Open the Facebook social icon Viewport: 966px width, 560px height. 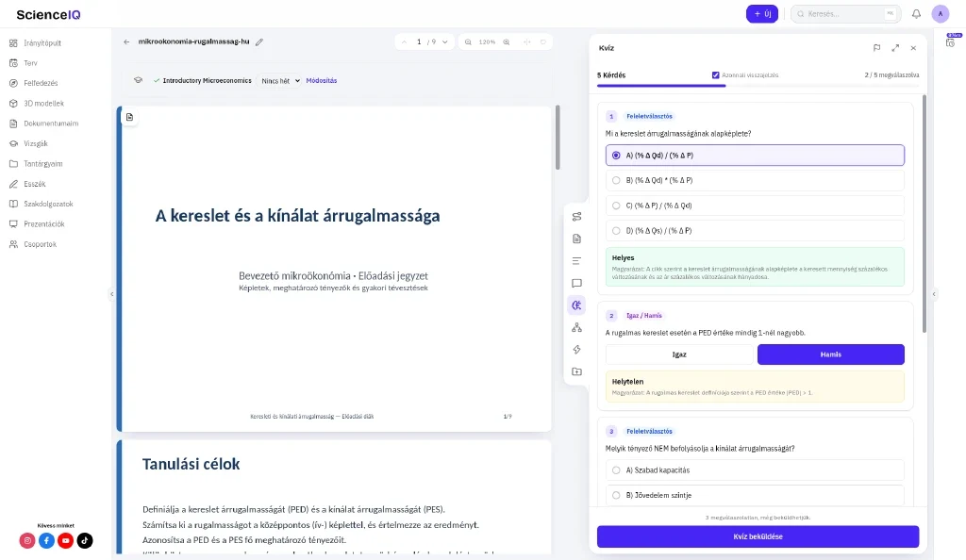pos(46,540)
